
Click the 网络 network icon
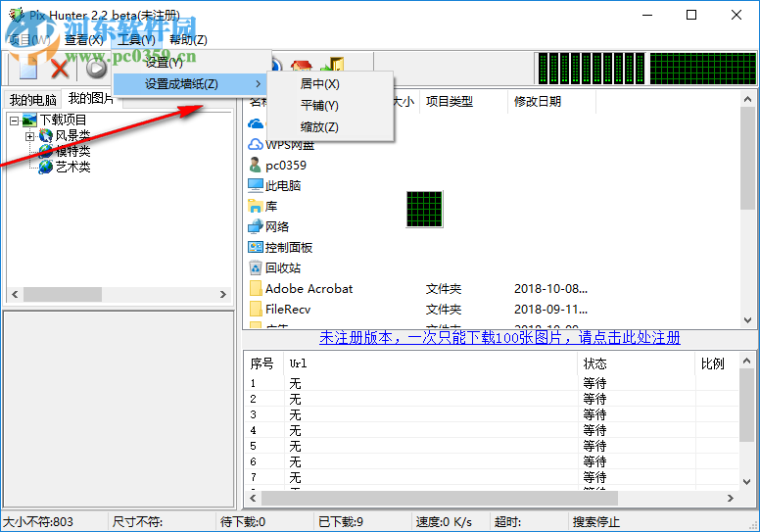[x=256, y=226]
